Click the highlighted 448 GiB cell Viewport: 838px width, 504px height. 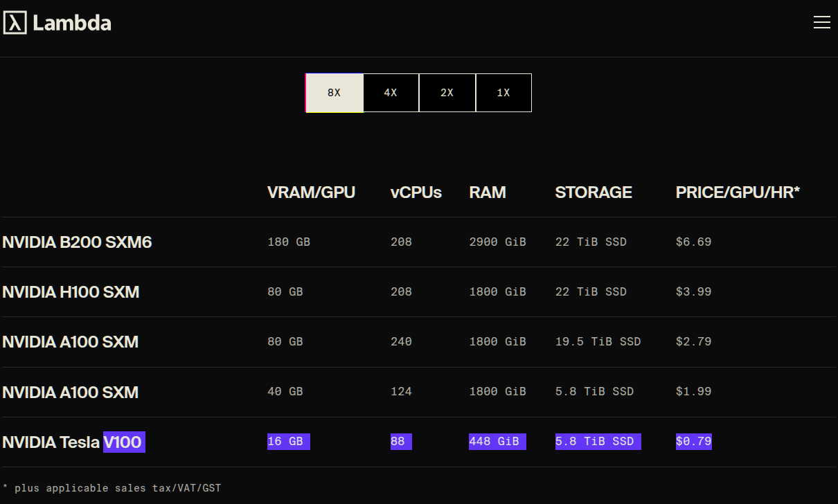pos(497,441)
